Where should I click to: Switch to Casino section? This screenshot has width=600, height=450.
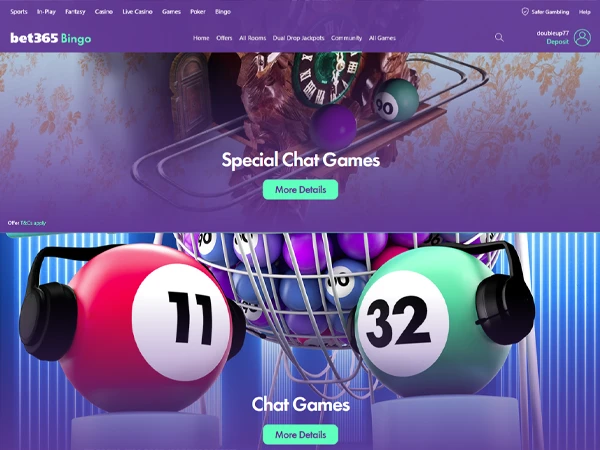click(x=104, y=12)
